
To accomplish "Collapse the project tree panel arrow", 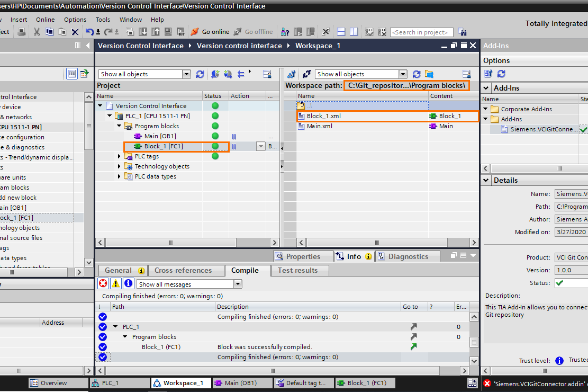I will [x=88, y=46].
